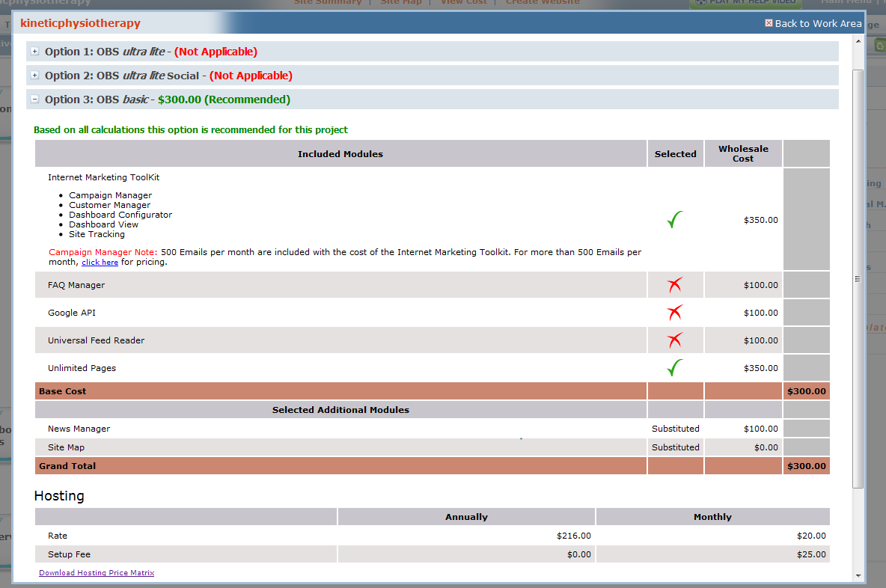Click green checkmark for Internet Marketing ToolKit
The image size is (886, 588).
click(x=675, y=220)
